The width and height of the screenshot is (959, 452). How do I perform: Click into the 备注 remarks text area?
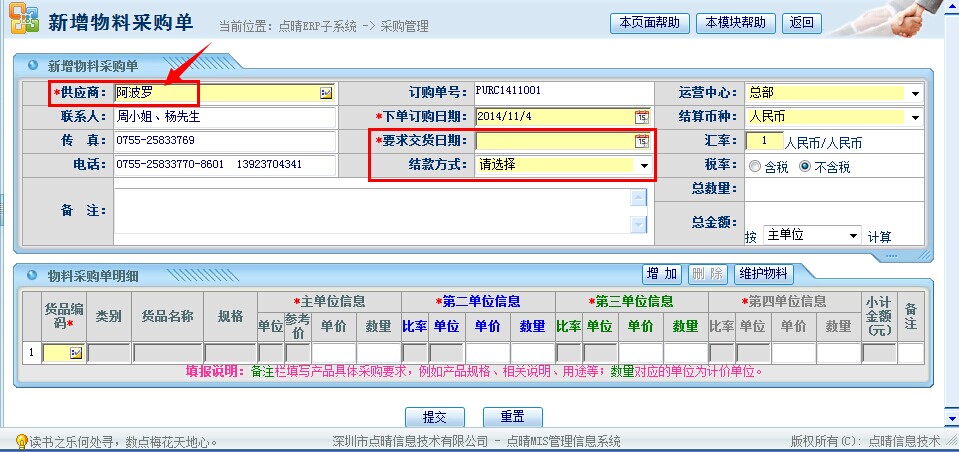[370, 211]
